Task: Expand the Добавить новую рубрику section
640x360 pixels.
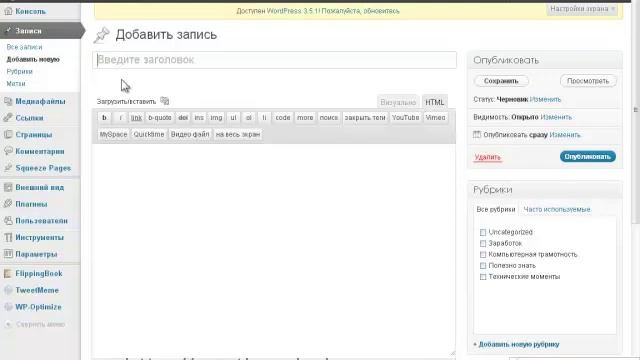Action: coord(518,344)
